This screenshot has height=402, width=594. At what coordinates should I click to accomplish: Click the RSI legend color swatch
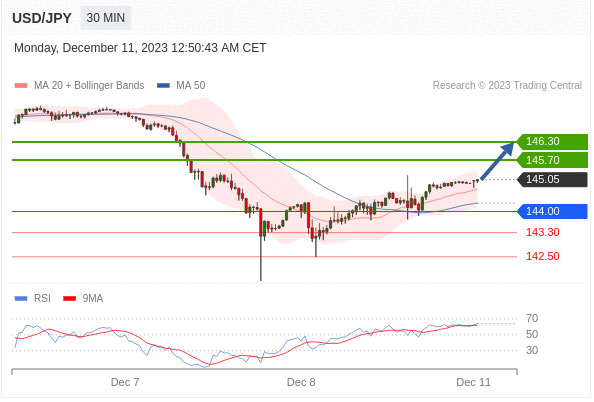coord(21,299)
